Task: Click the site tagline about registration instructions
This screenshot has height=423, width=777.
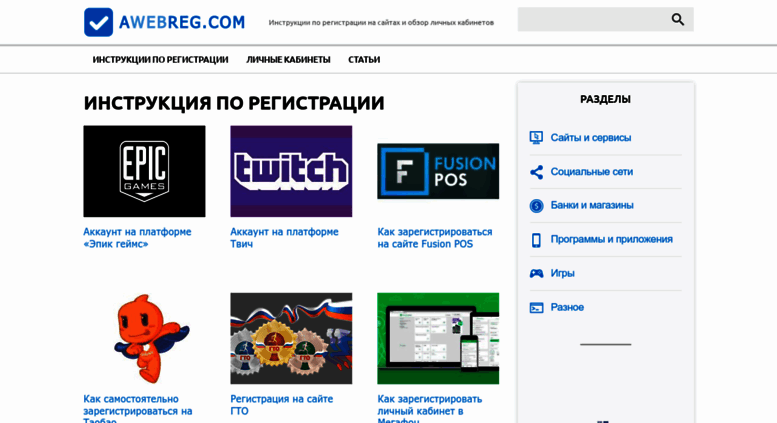Action: click(x=381, y=22)
